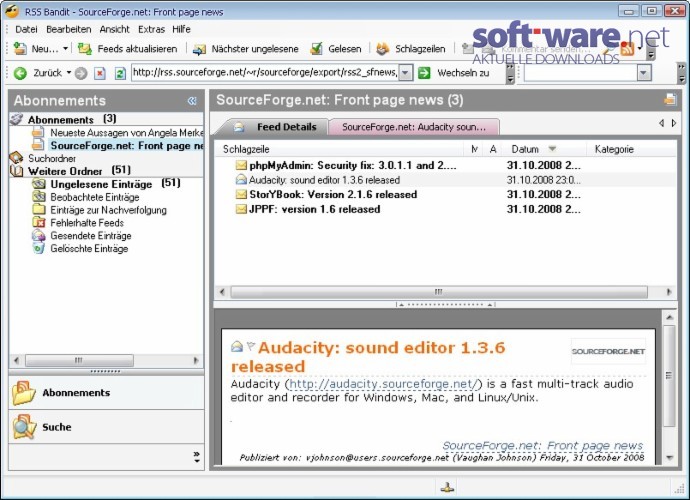
Task: Click the envelope icon of the JPPF row
Action: tap(241, 209)
